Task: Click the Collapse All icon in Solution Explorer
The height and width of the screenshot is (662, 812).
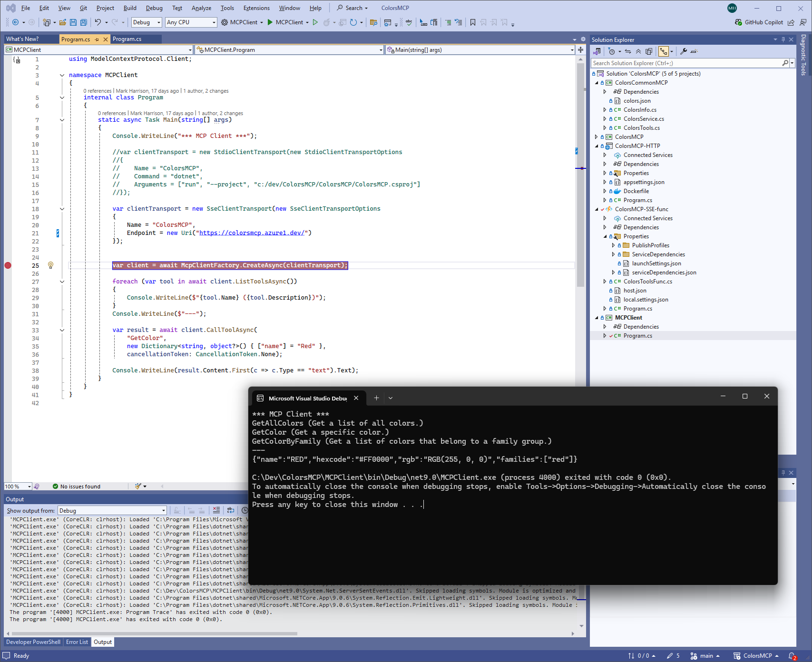Action: (x=638, y=51)
